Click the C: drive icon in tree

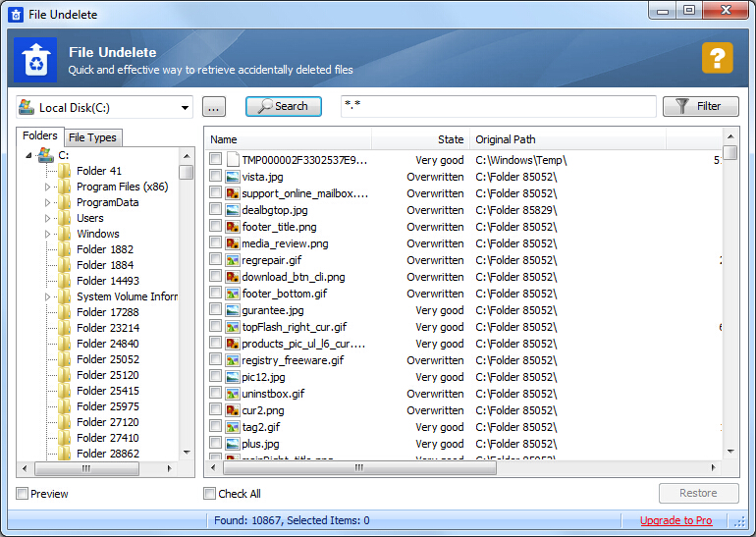point(46,155)
